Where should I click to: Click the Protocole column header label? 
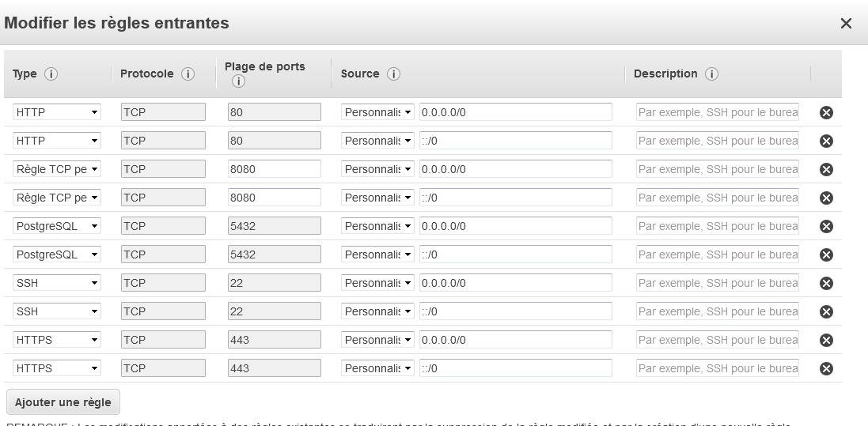coord(146,74)
